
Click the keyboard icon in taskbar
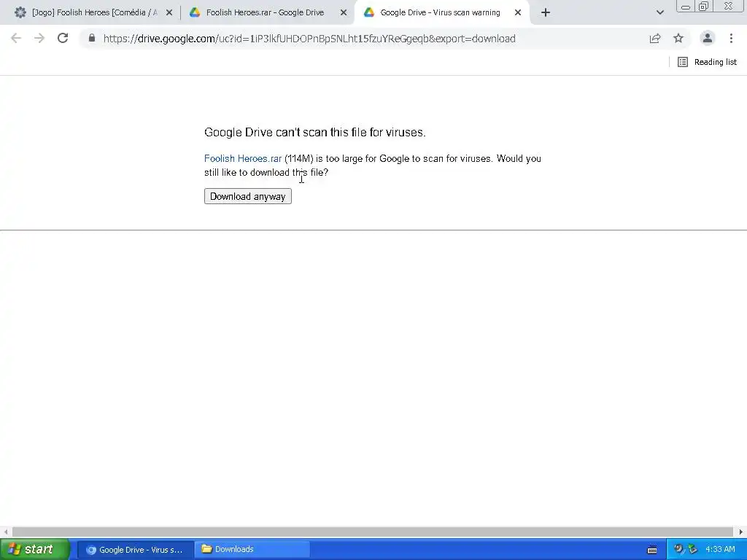(x=652, y=550)
